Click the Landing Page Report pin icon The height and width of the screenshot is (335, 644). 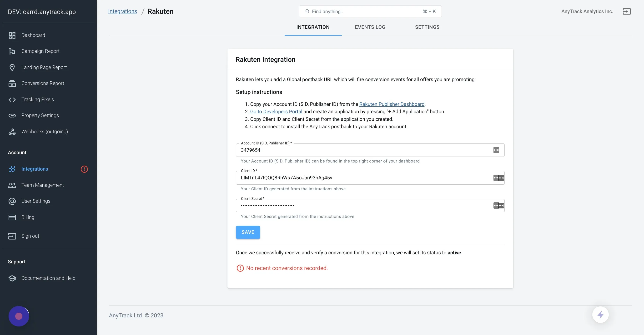pos(12,67)
